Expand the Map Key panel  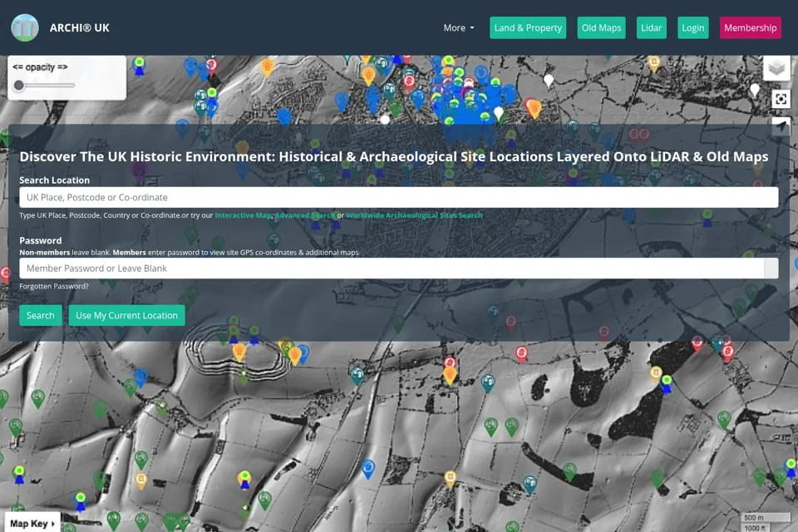pos(32,523)
